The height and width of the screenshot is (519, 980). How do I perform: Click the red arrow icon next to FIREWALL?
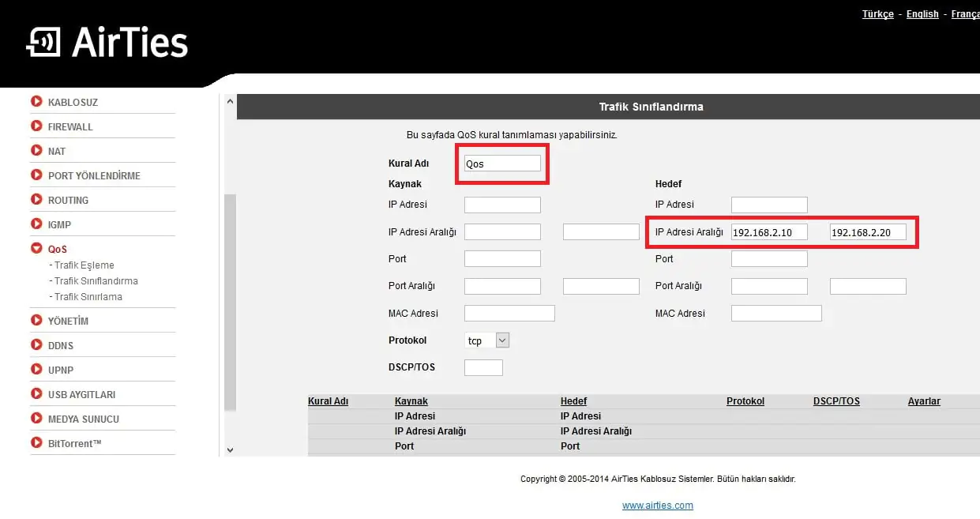coord(36,126)
